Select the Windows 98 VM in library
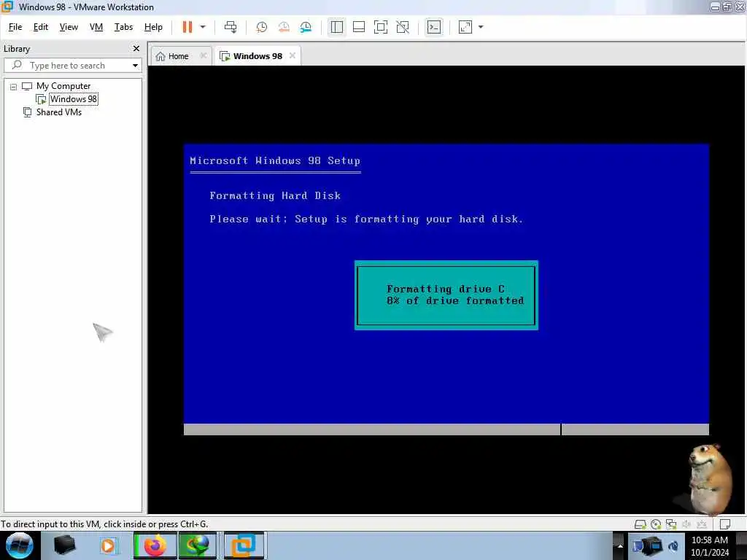 (74, 99)
